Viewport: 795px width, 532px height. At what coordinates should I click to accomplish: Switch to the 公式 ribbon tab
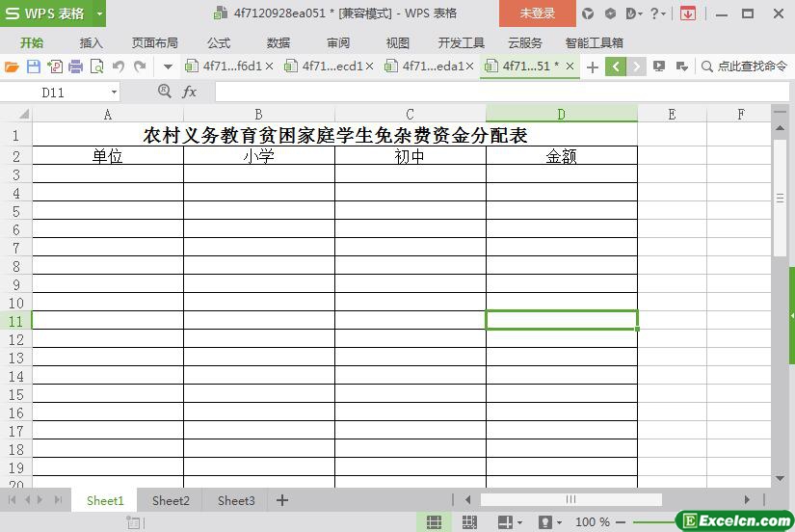tap(219, 43)
